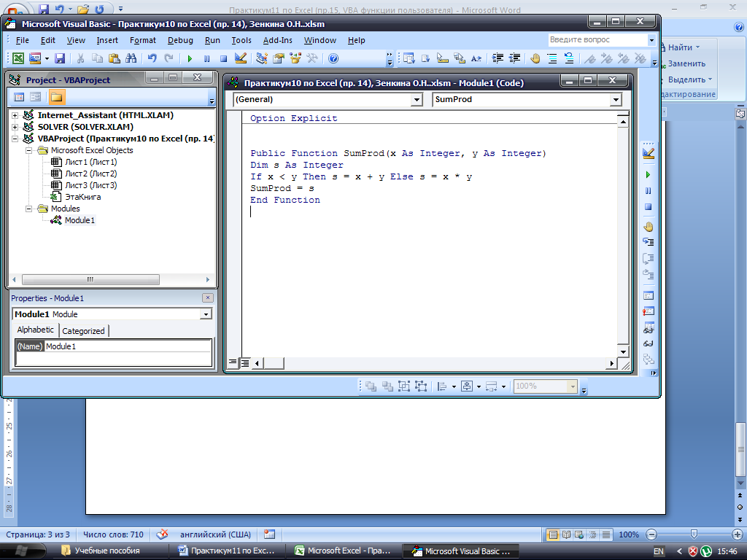
Task: Close the Properties - Module1 panel
Action: coord(208,297)
